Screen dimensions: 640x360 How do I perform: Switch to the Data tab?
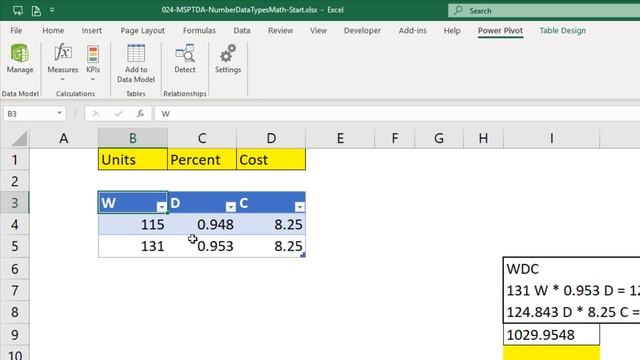[x=242, y=31]
